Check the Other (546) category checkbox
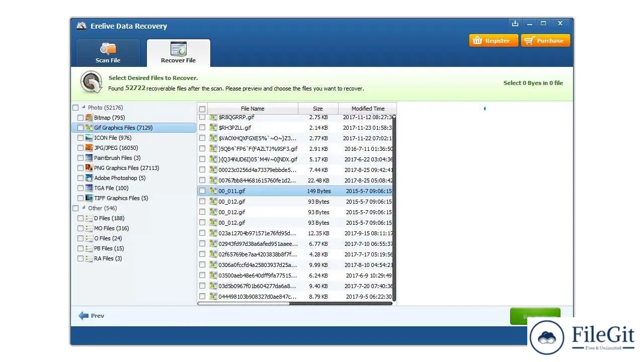 click(x=75, y=208)
